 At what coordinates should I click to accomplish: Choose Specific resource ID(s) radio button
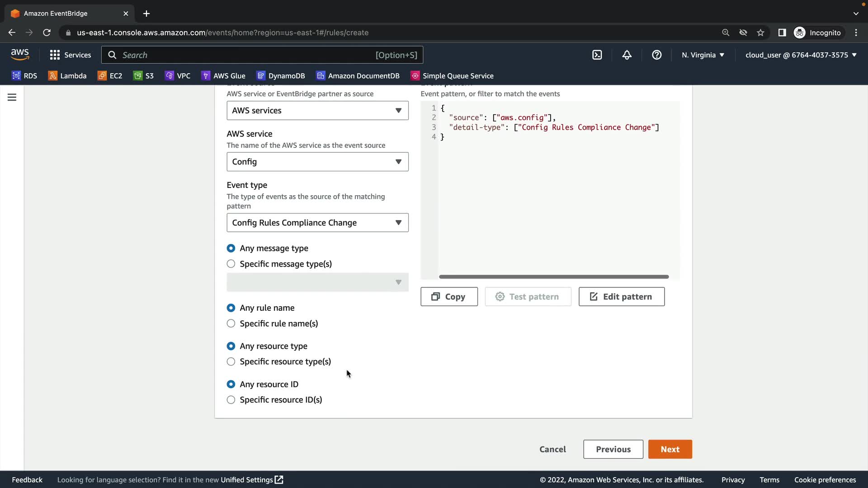click(231, 400)
